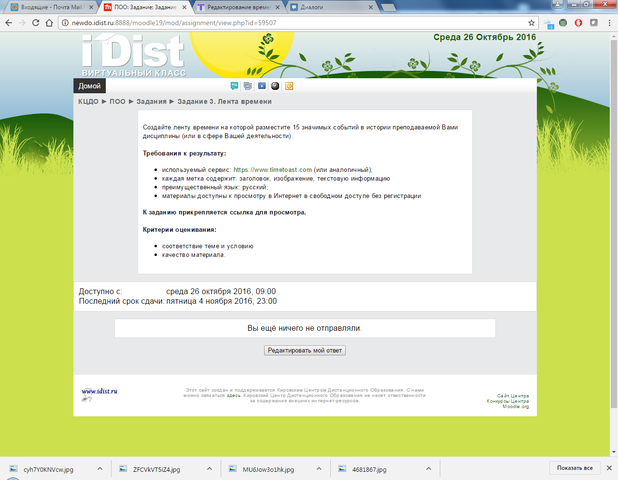Click the site info icon in address bar
This screenshot has width=618, height=480.
coord(65,23)
